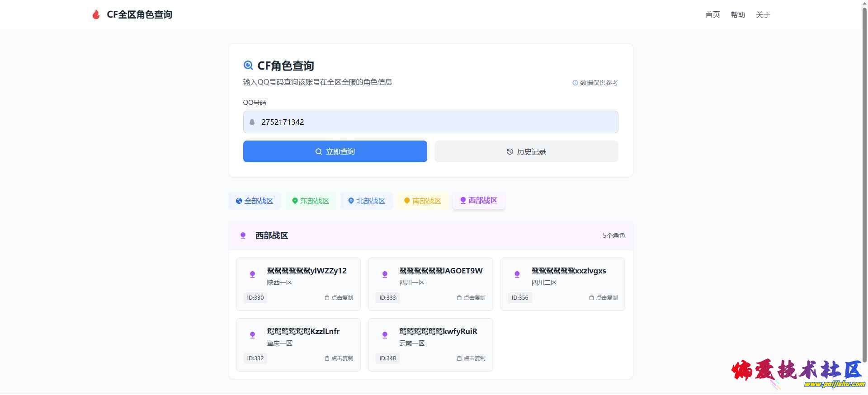Filter by 南部战区 tab
Image resolution: width=868 pixels, height=395 pixels.
pos(423,201)
